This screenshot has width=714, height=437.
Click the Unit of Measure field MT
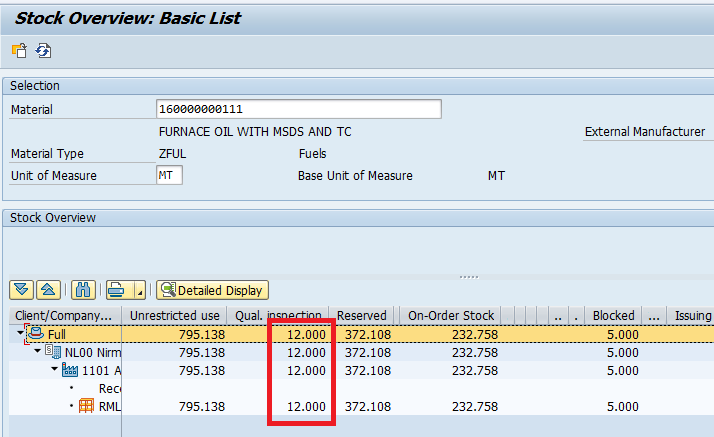[169, 175]
